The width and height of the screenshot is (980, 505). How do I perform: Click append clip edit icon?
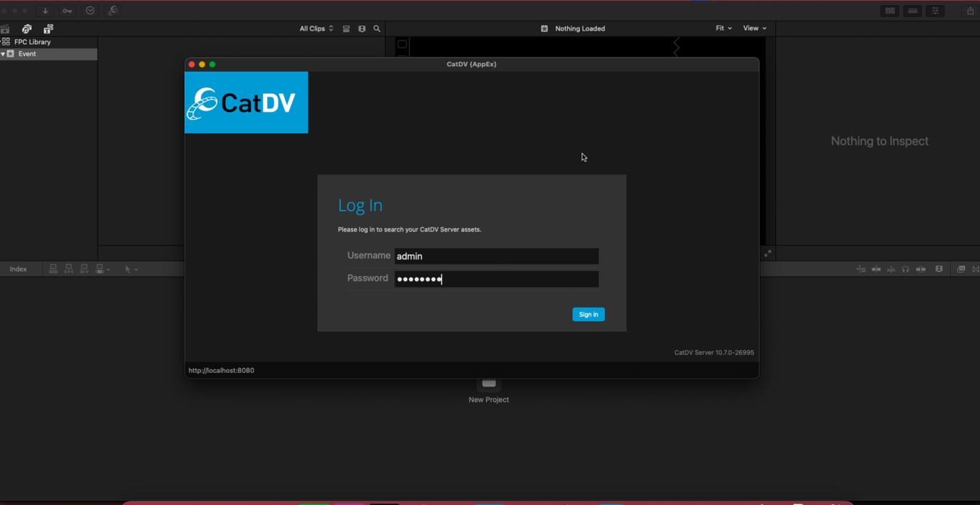coord(85,269)
